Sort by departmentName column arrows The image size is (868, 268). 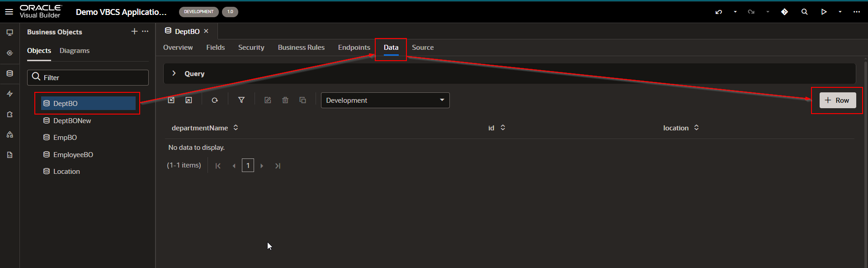pyautogui.click(x=236, y=128)
